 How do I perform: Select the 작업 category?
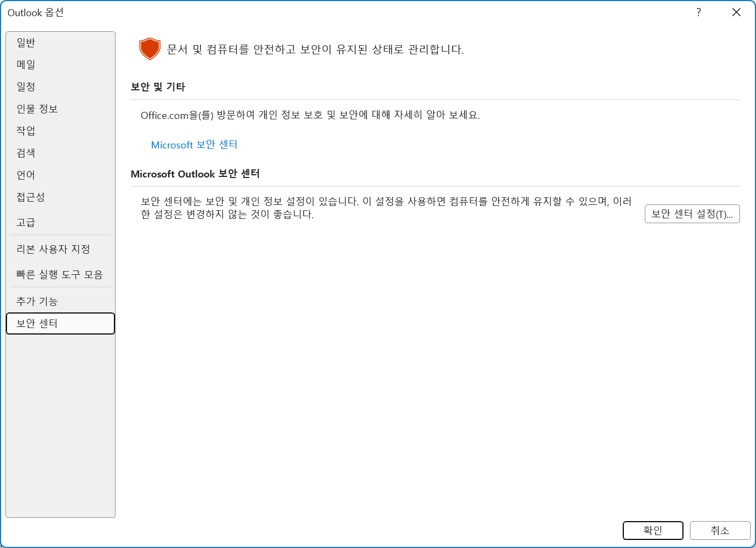point(60,131)
